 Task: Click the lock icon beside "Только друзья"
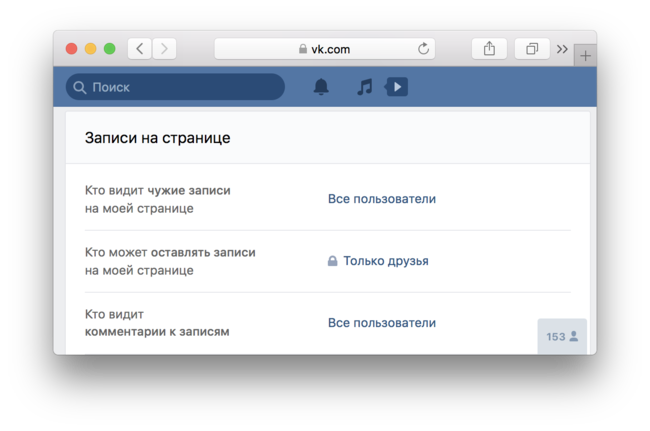pos(332,261)
